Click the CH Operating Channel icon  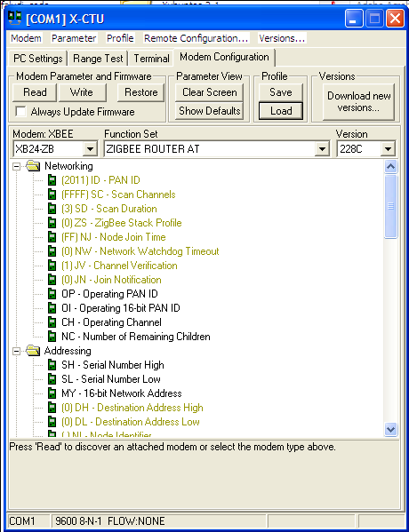click(52, 322)
